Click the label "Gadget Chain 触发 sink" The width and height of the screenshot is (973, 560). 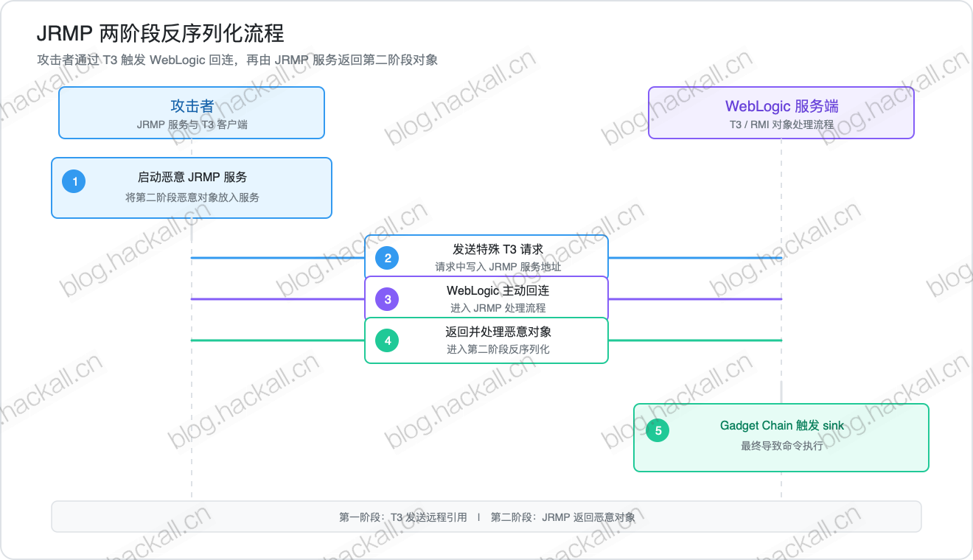click(x=781, y=426)
